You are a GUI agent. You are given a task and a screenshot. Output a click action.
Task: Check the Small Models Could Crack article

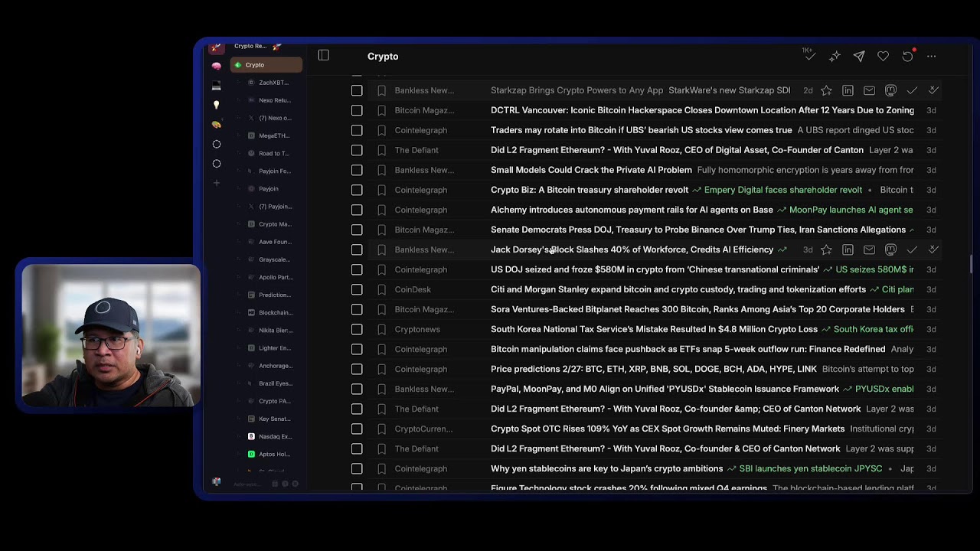pyautogui.click(x=357, y=170)
